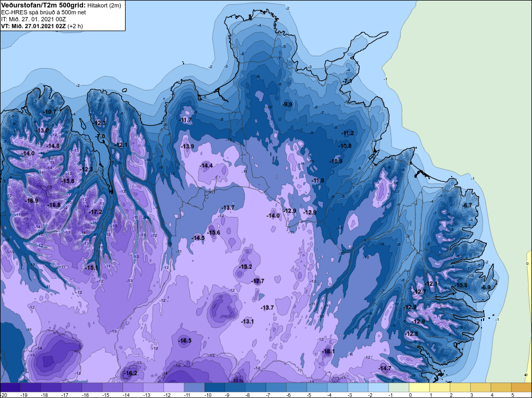Select the -18.1 temperature label
The width and height of the screenshot is (532, 398).
point(328,351)
